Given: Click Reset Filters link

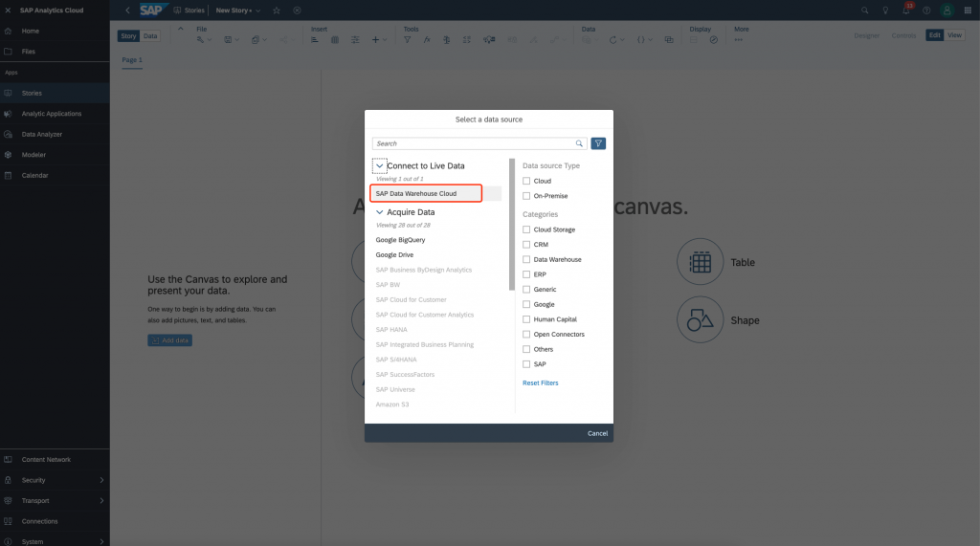Looking at the screenshot, I should click(541, 382).
